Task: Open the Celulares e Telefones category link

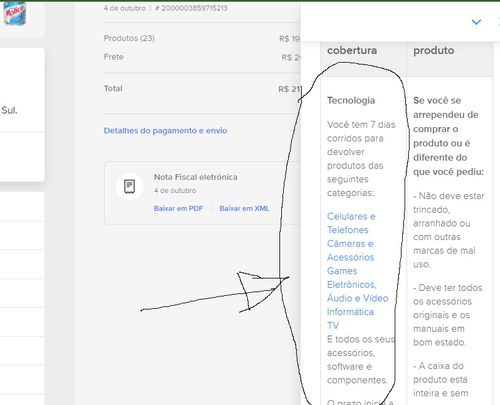Action: [x=351, y=223]
